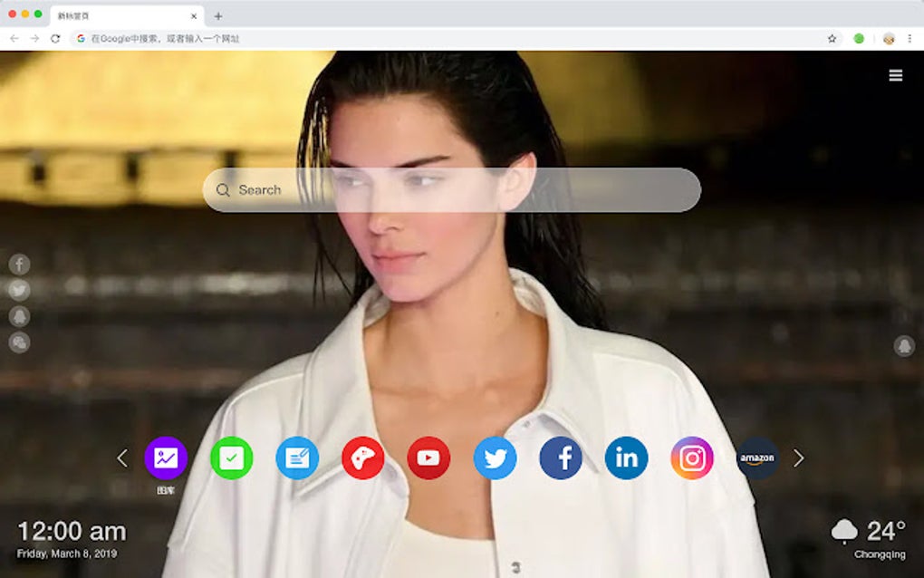Image resolution: width=924 pixels, height=578 pixels.
Task: Reload the page with refresh button
Action: [55, 38]
